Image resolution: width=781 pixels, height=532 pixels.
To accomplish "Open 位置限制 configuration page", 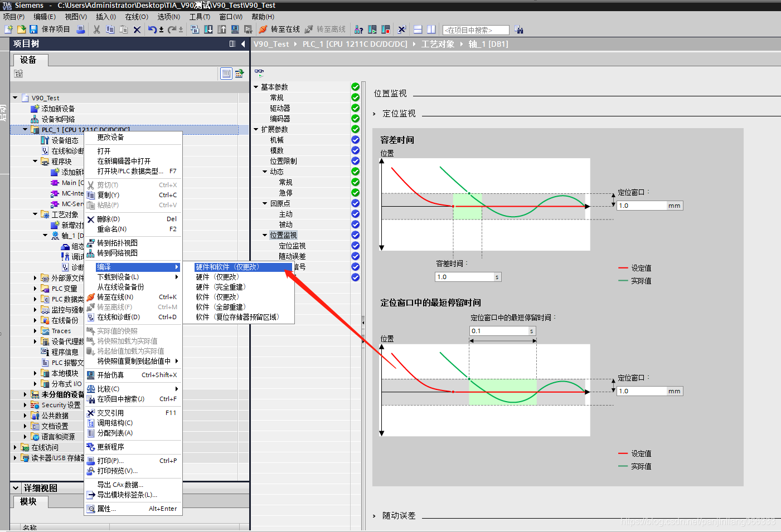I will pos(283,161).
